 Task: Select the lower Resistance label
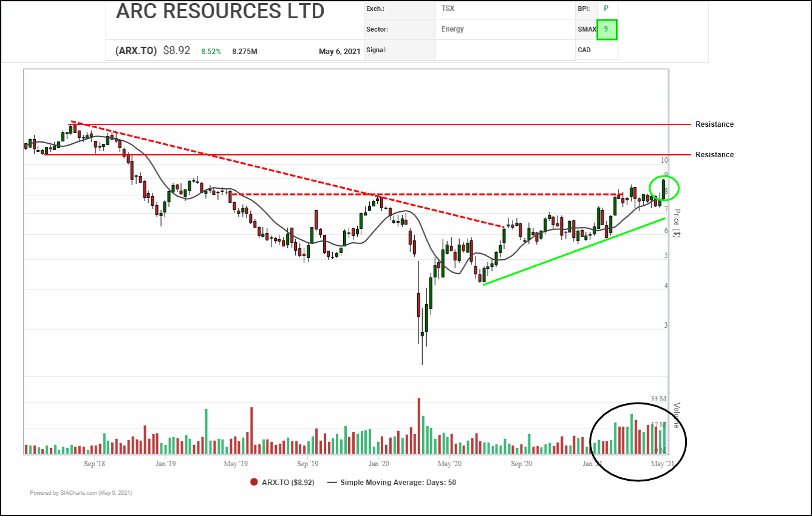(x=714, y=155)
